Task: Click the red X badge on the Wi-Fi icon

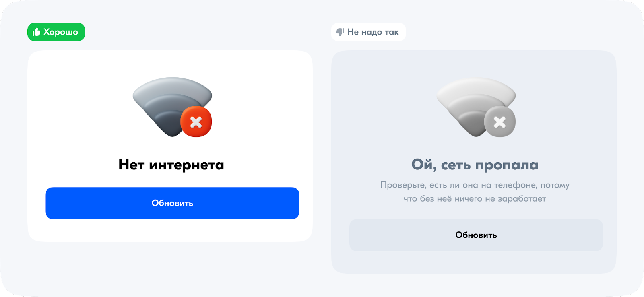Action: pos(196,122)
